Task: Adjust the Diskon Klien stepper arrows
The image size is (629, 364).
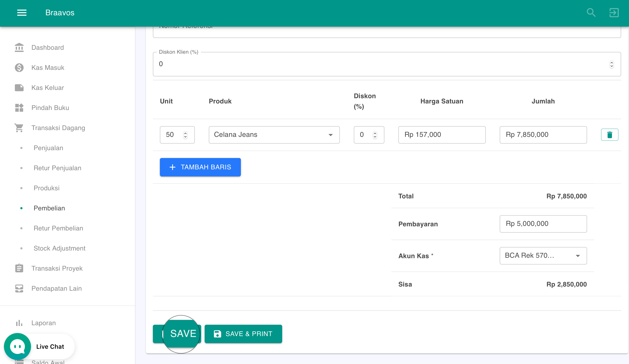Action: pyautogui.click(x=611, y=64)
